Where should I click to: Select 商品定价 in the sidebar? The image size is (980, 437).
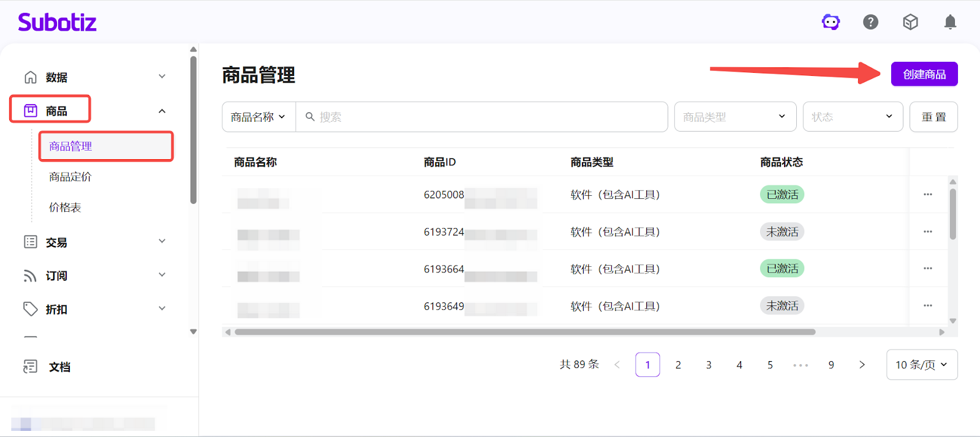70,177
